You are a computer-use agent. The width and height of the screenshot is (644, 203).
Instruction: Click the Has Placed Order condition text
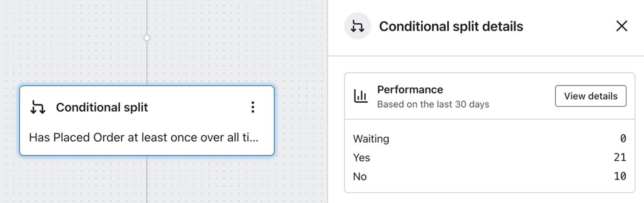[x=144, y=137]
